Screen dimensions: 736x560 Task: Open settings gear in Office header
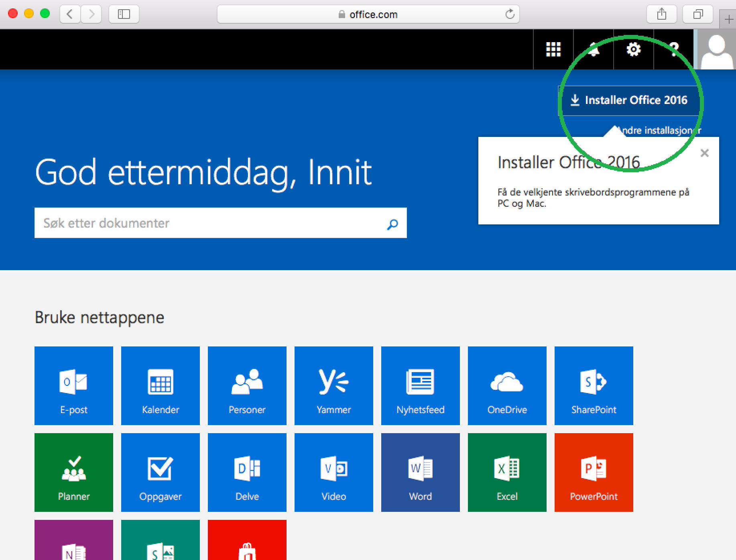point(634,49)
